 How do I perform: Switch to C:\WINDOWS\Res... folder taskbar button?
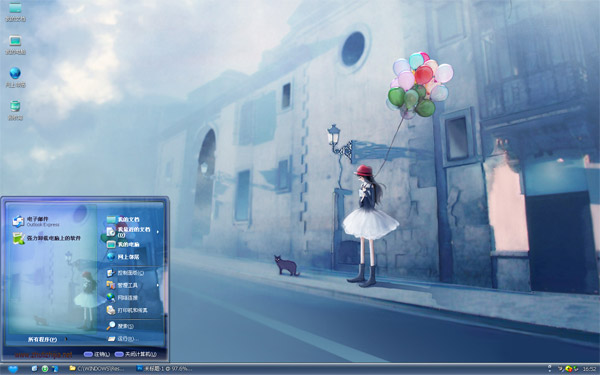click(96, 369)
